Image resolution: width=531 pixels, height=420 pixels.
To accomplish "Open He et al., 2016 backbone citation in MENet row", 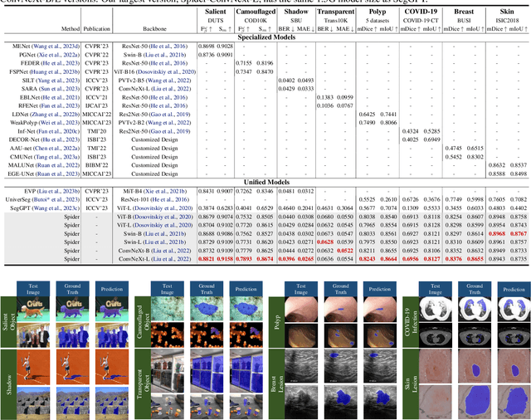I will pyautogui.click(x=168, y=46).
